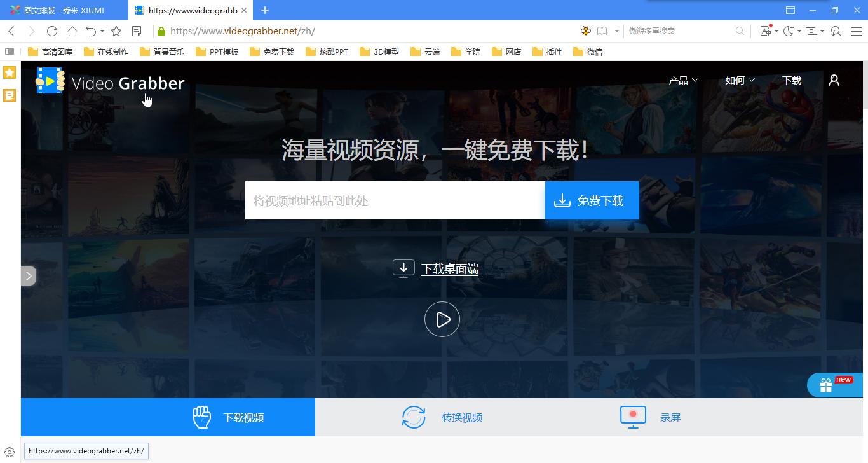The height and width of the screenshot is (463, 868).
Task: Click the address bar URL
Action: click(x=243, y=31)
